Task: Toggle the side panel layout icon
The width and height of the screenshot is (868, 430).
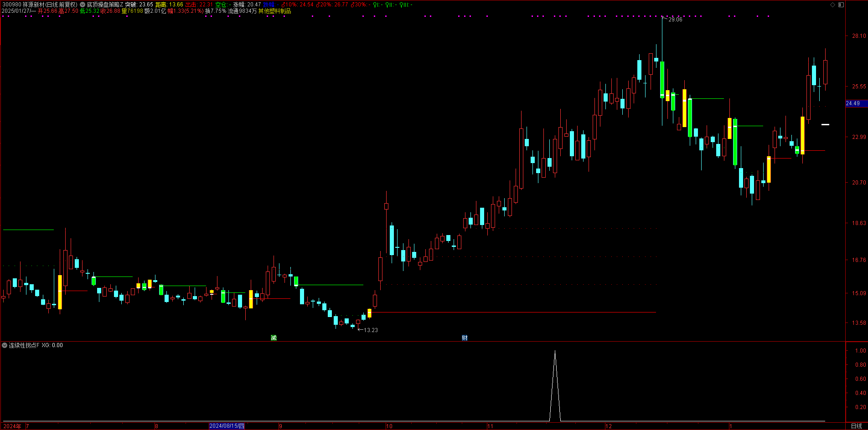Action: point(841,5)
